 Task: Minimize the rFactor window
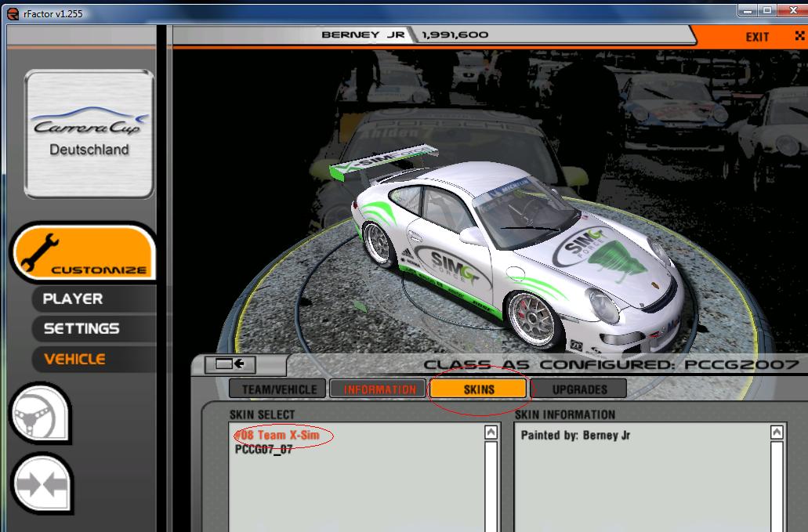tap(748, 10)
